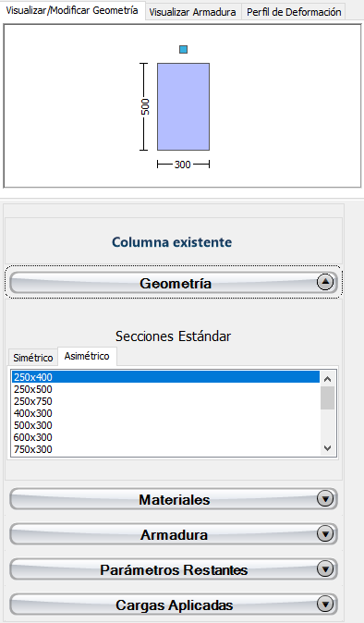Select the 500x300 section in the list

165,425
